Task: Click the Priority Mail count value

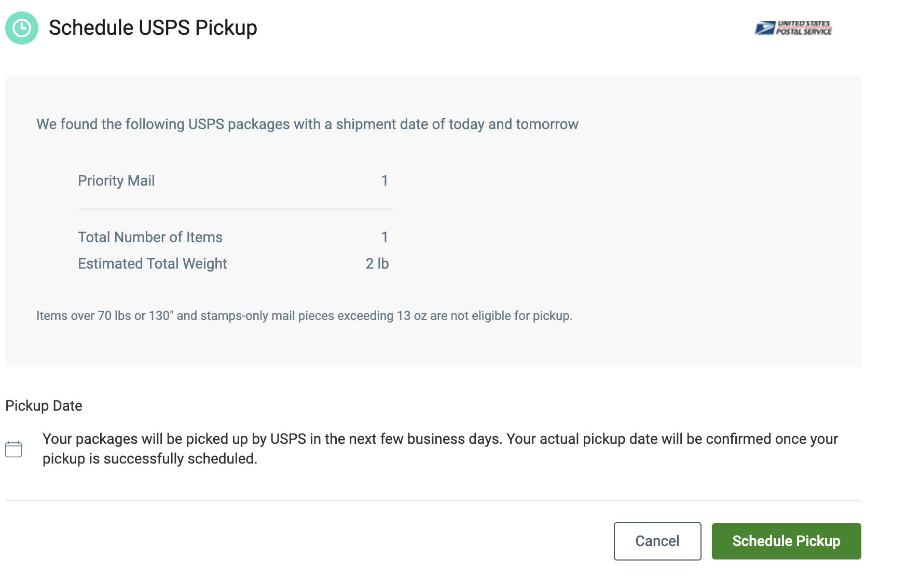Action: pyautogui.click(x=384, y=180)
